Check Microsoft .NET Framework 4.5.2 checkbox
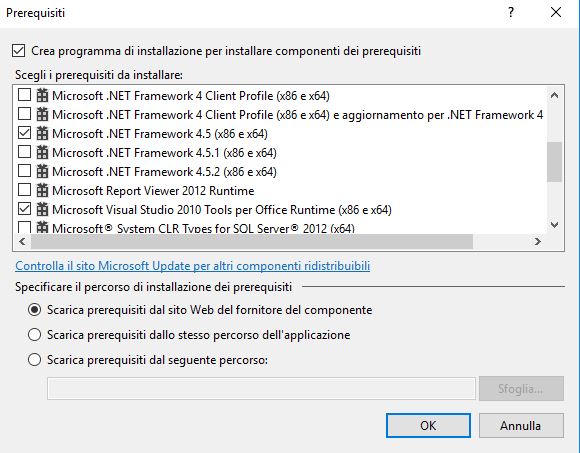Viewport: 580px width, 453px height. [24, 171]
